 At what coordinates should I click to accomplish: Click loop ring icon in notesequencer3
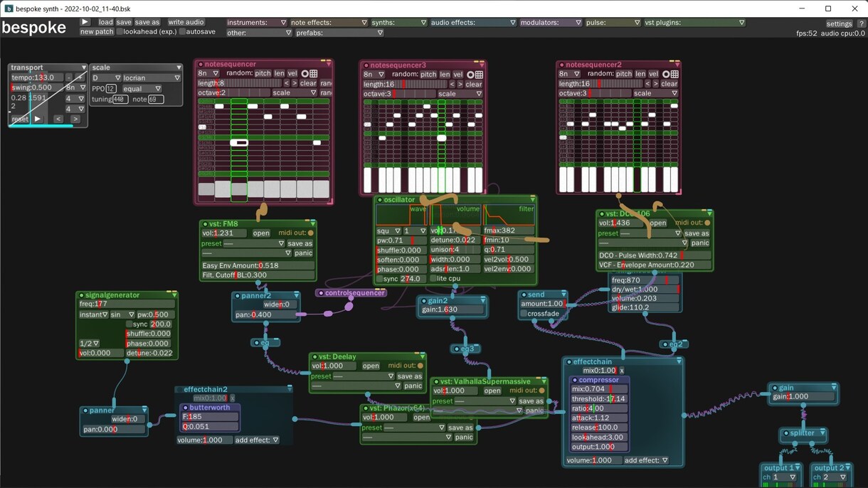pyautogui.click(x=470, y=74)
